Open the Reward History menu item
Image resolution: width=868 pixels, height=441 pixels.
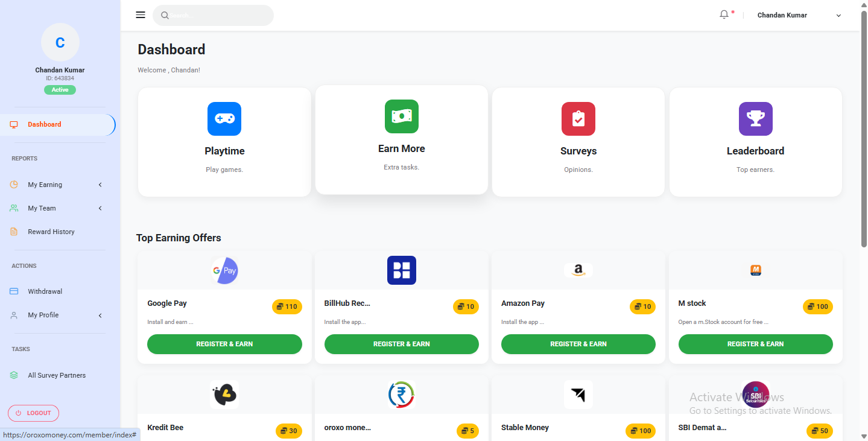click(51, 231)
